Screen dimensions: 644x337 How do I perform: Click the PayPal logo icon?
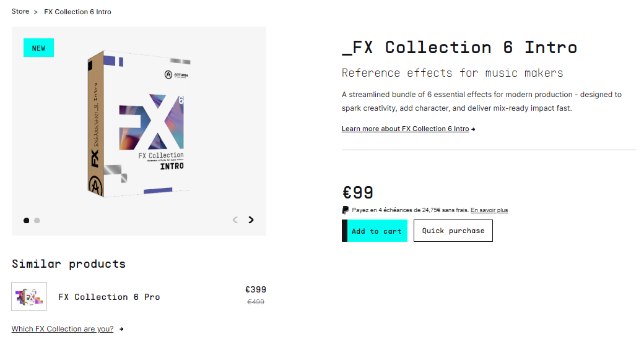[x=345, y=210]
